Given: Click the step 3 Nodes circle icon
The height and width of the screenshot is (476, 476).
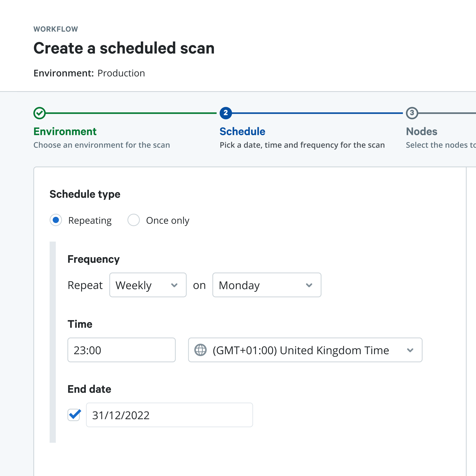Looking at the screenshot, I should [x=412, y=113].
